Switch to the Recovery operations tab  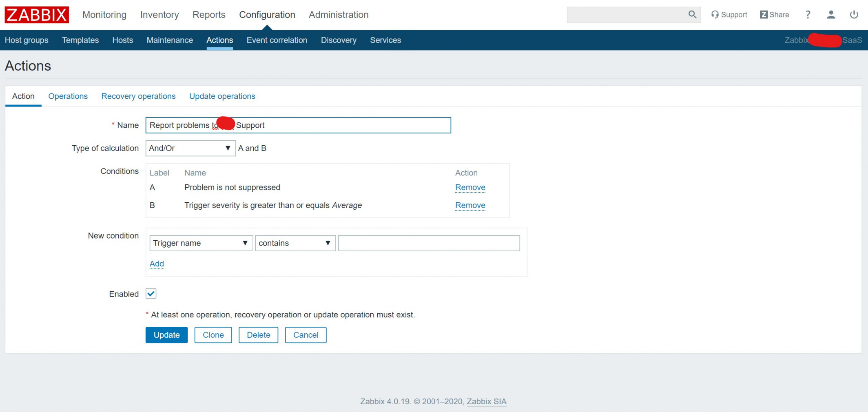pos(139,96)
